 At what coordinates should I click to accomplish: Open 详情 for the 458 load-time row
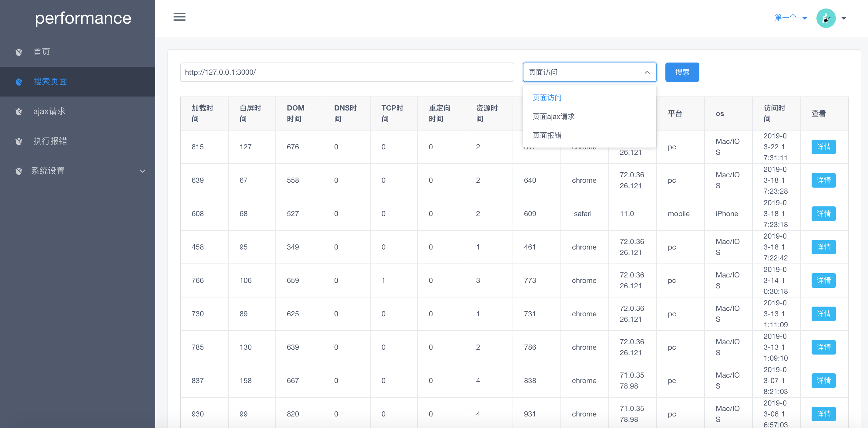(823, 247)
